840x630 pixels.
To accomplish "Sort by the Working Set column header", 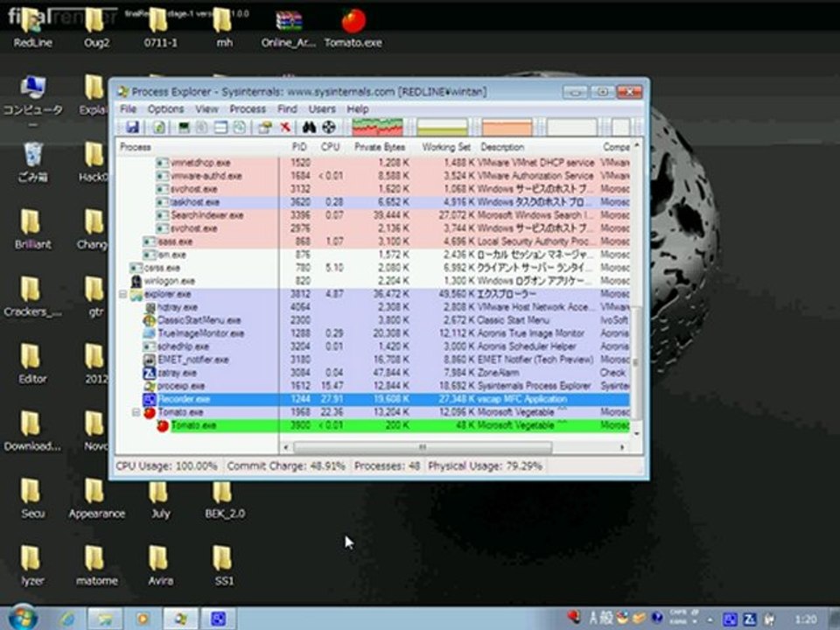I will [x=445, y=147].
